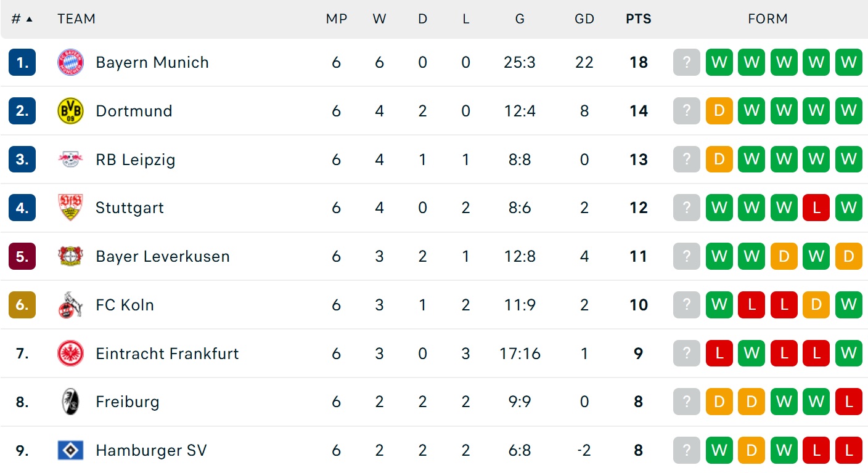Click the blue rank 1 position badge
This screenshot has height=473, width=868.
[x=22, y=62]
